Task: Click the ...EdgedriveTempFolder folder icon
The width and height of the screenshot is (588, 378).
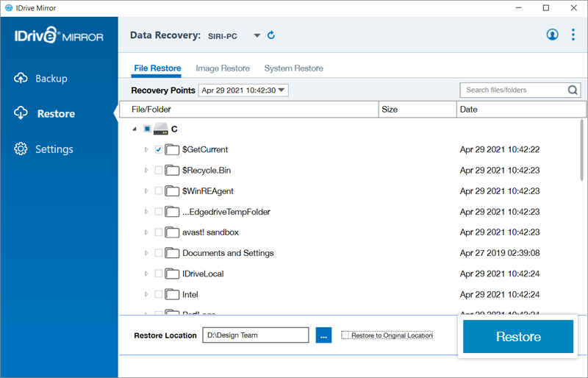Action: point(172,212)
